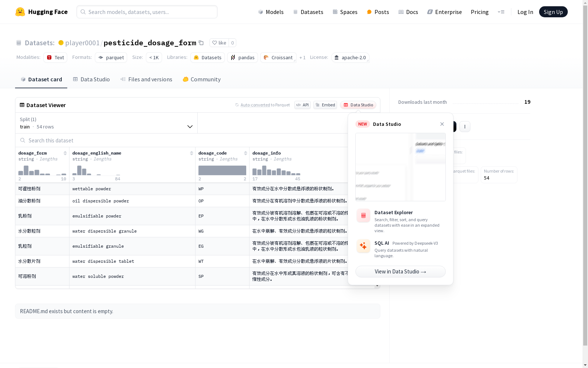Select the pandas library tag
Viewport: 588px width, 368px height.
[x=243, y=57]
